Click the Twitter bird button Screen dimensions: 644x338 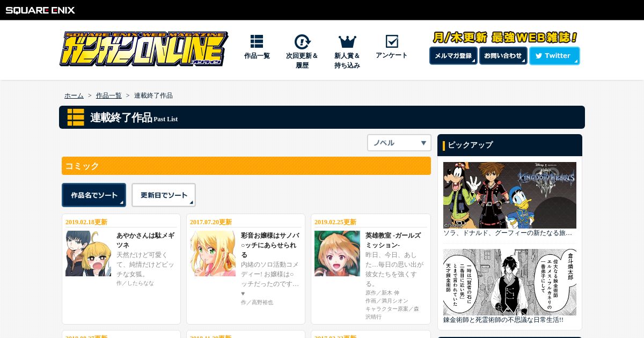(x=554, y=56)
